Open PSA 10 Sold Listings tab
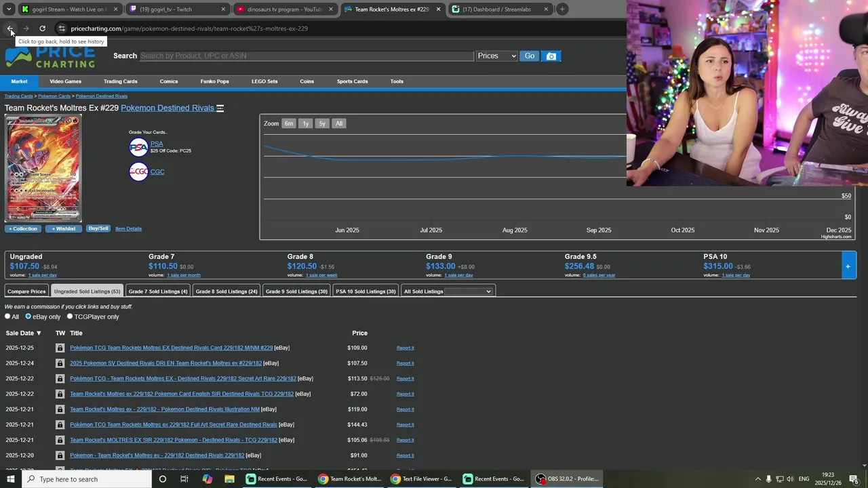 (x=366, y=291)
